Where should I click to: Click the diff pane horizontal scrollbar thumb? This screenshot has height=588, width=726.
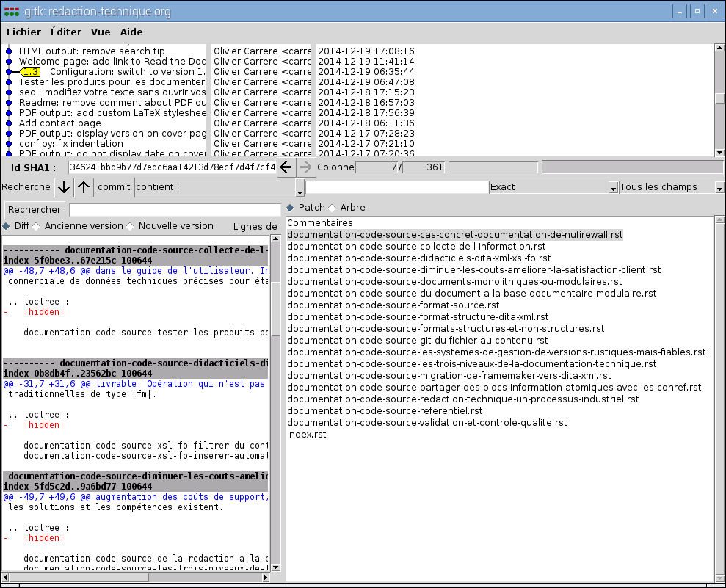(x=79, y=577)
